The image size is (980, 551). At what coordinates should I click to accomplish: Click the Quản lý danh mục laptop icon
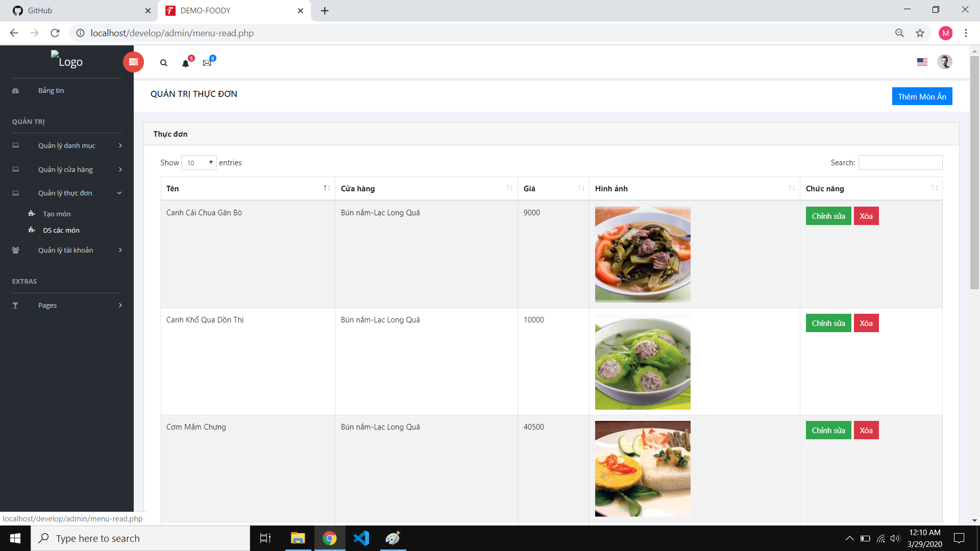15,145
